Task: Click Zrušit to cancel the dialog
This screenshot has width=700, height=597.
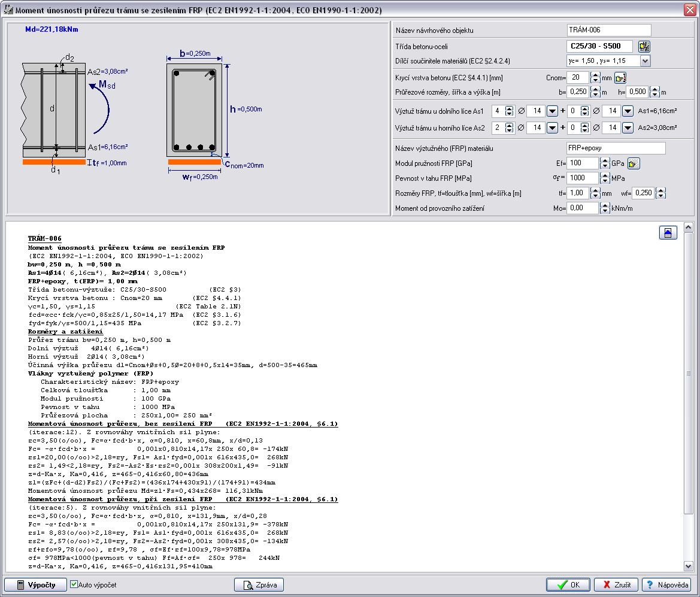Action: [x=616, y=584]
